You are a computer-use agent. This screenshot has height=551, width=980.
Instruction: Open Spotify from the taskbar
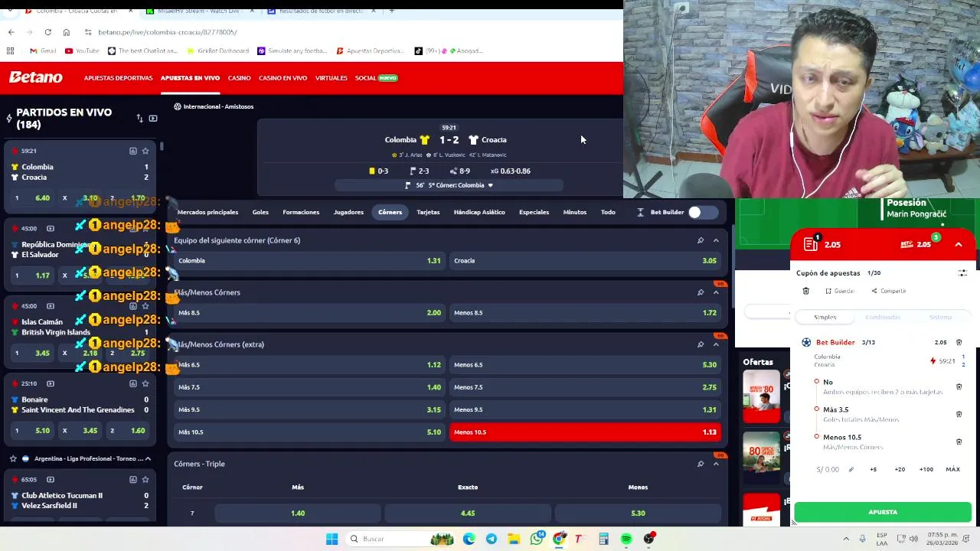tap(626, 539)
